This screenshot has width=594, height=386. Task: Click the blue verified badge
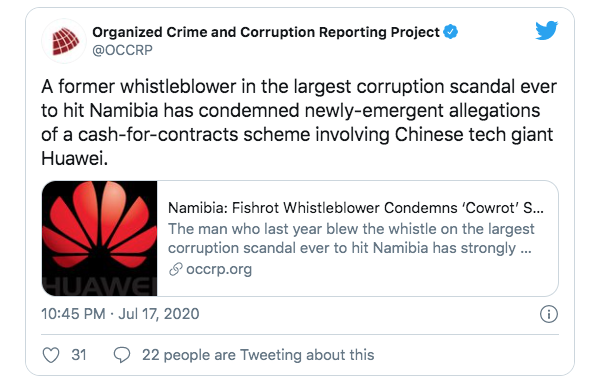click(x=450, y=32)
